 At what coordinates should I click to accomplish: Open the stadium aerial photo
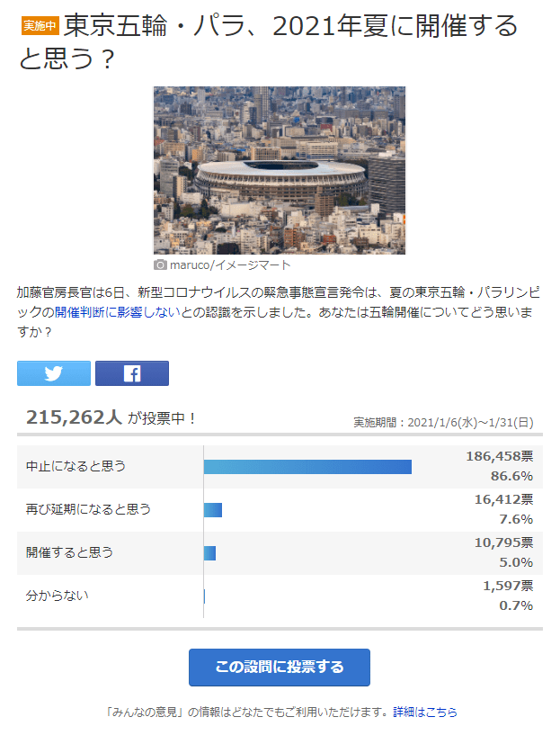point(280,170)
